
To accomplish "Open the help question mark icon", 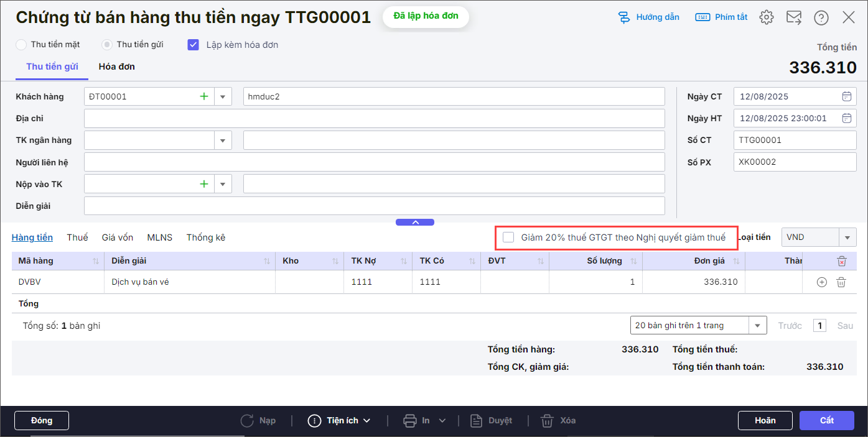I will coord(821,17).
